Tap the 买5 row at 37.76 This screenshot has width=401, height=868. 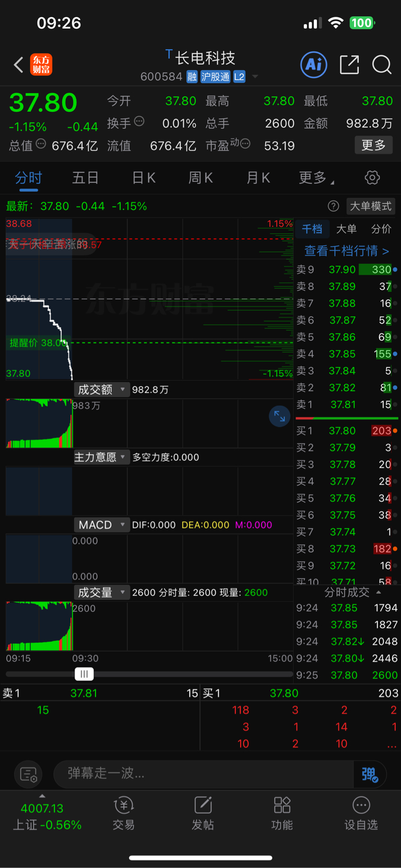(347, 498)
